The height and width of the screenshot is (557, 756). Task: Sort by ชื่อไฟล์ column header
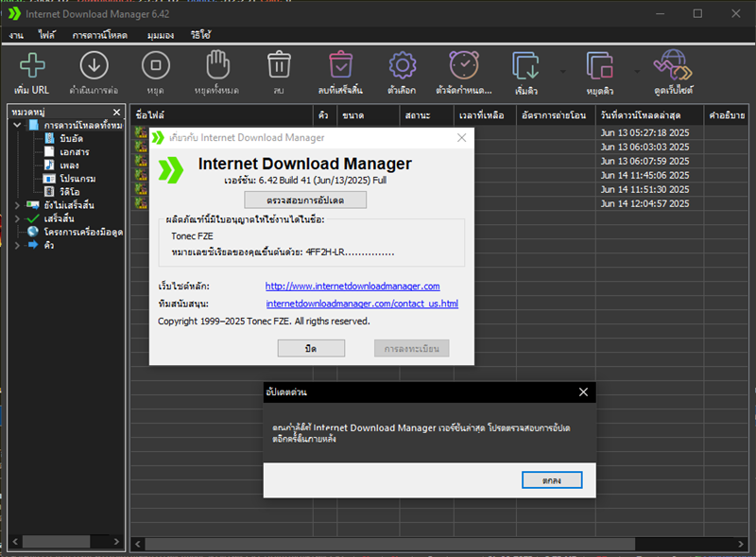point(222,114)
